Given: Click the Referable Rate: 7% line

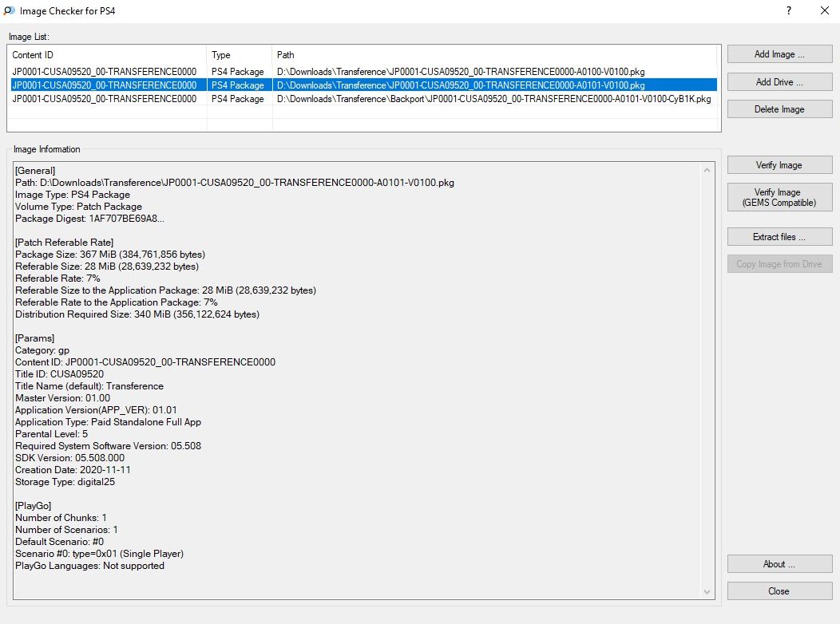Looking at the screenshot, I should [57, 278].
